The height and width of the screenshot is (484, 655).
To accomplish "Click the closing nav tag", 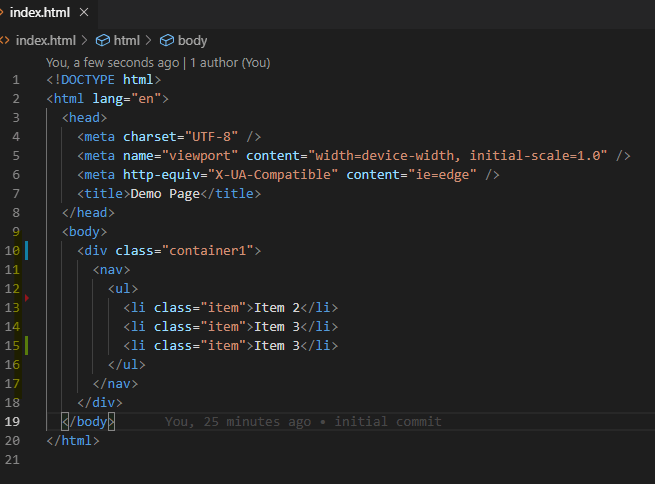I will pos(115,384).
